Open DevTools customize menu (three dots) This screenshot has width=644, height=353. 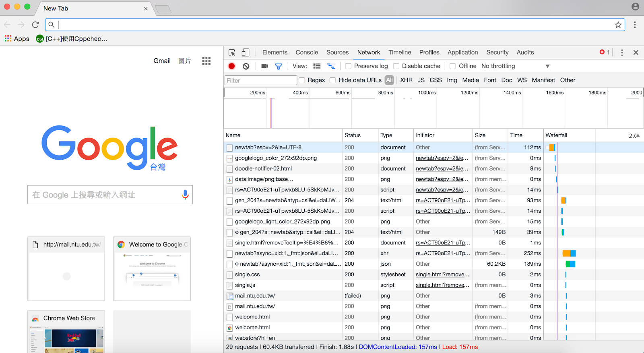[x=622, y=53]
